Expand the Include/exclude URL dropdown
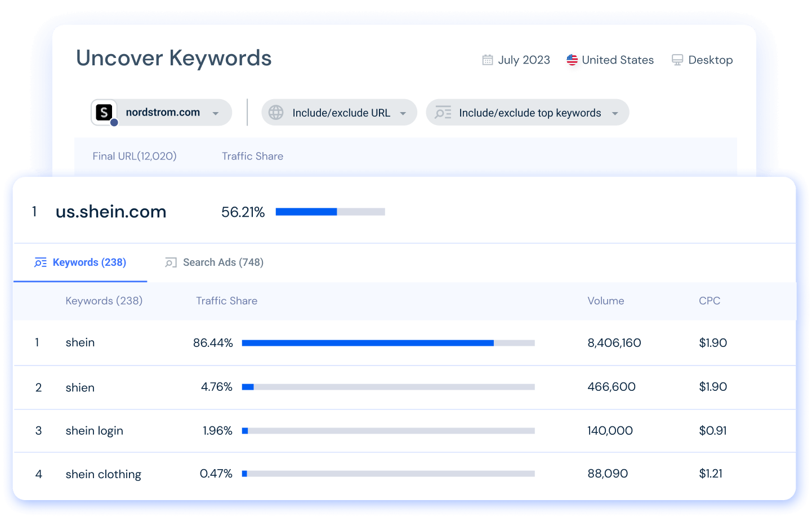The image size is (812, 517). [403, 113]
